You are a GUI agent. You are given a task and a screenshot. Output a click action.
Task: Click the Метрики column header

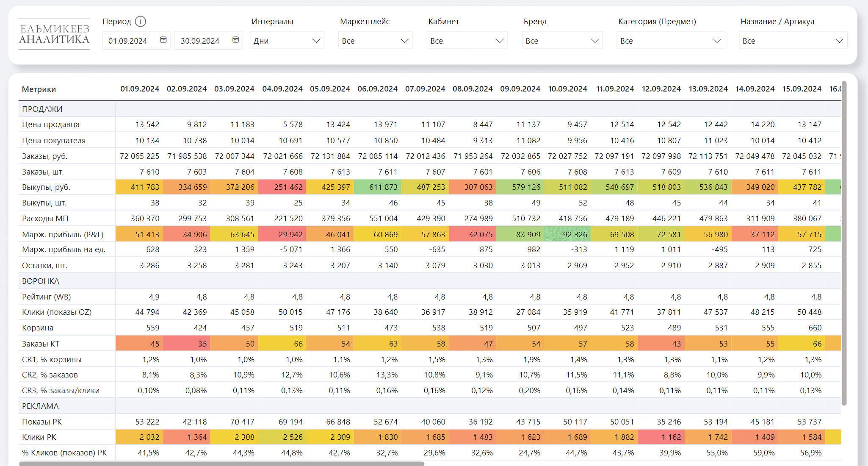click(x=39, y=89)
